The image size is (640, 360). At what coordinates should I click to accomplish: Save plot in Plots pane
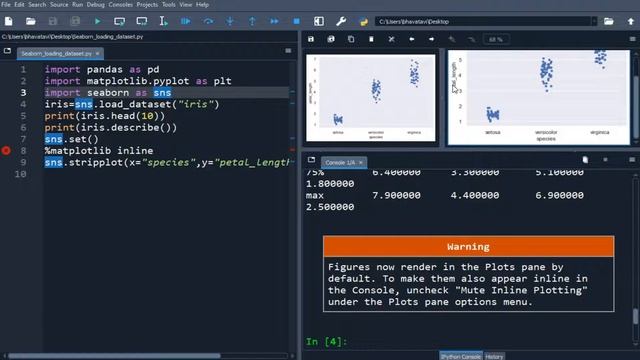tap(311, 39)
